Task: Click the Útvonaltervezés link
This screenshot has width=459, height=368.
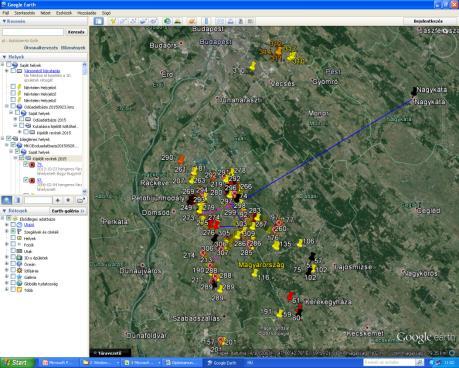Action: coord(41,48)
